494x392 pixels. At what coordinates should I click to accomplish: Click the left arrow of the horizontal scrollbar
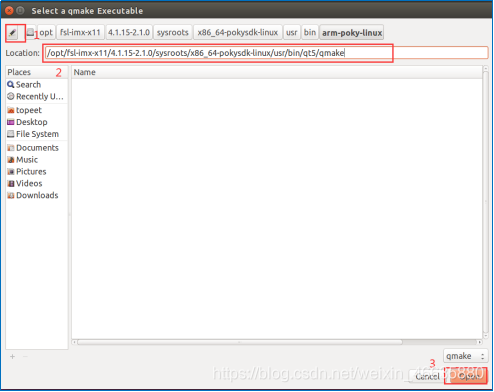point(74,342)
